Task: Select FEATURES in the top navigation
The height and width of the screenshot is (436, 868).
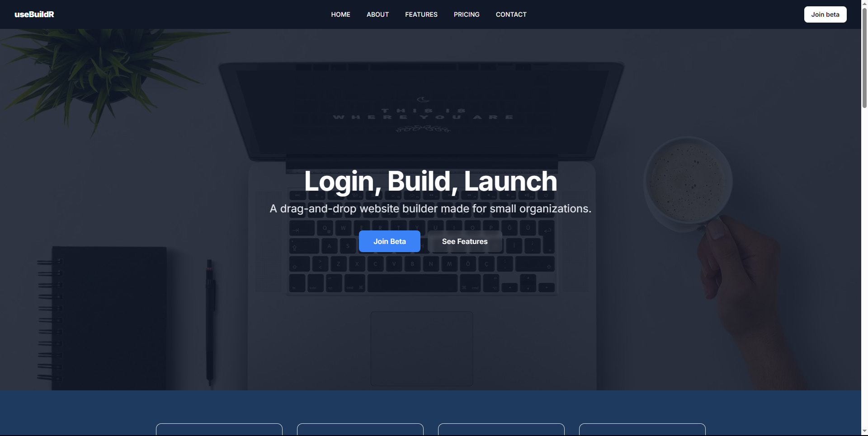Action: click(421, 14)
